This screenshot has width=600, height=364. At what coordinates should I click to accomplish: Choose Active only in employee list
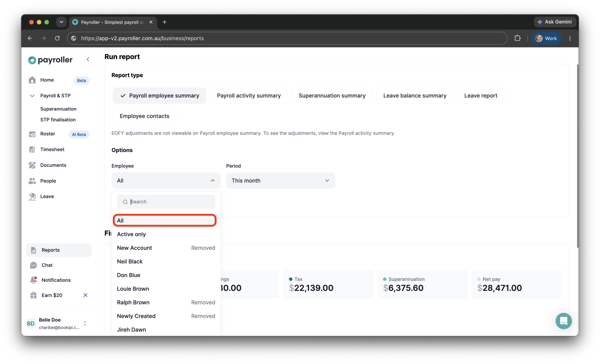tap(166, 234)
